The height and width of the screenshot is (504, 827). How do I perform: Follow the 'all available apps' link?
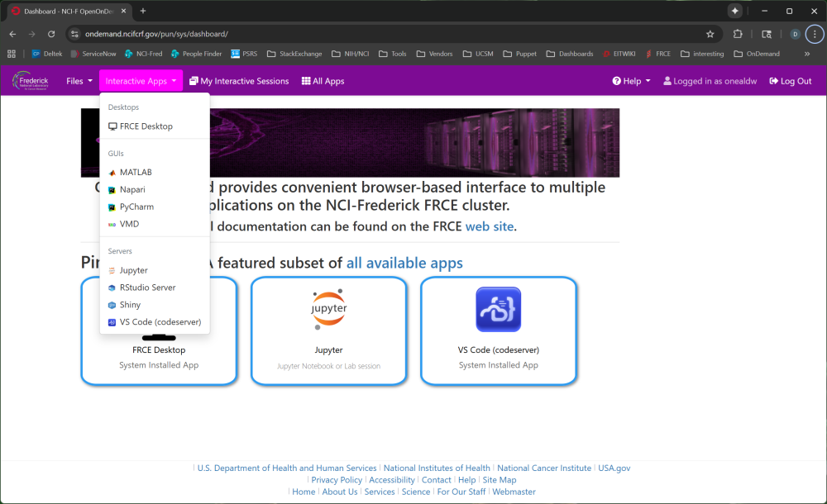[404, 263]
